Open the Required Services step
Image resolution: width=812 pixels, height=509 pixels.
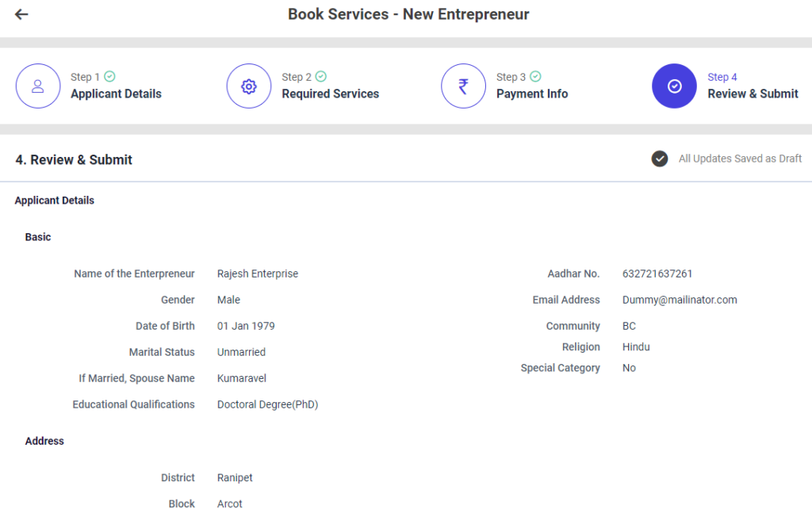click(x=330, y=94)
